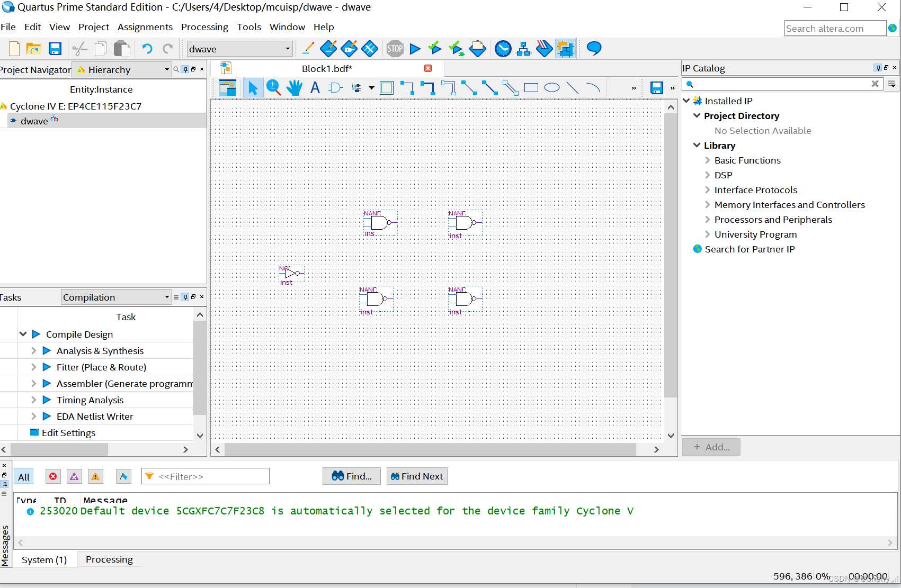Image resolution: width=901 pixels, height=588 pixels.
Task: Open the Timing Analyzer clock icon
Action: [x=503, y=49]
